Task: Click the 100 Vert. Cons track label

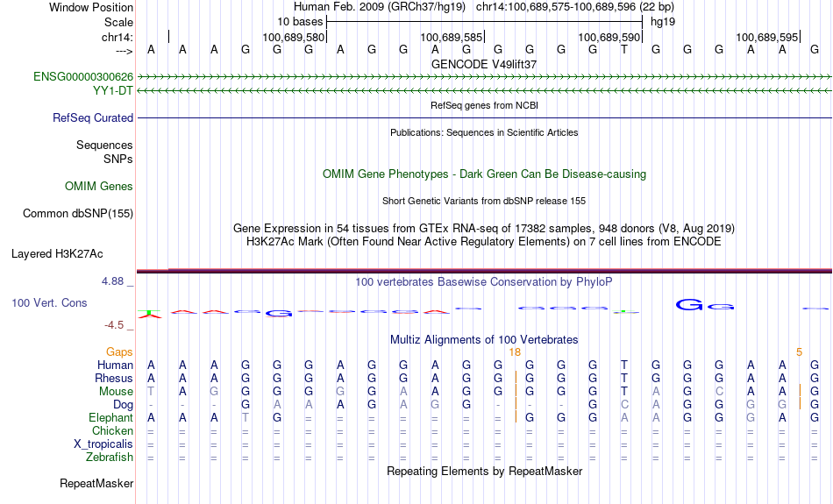Action: [49, 302]
